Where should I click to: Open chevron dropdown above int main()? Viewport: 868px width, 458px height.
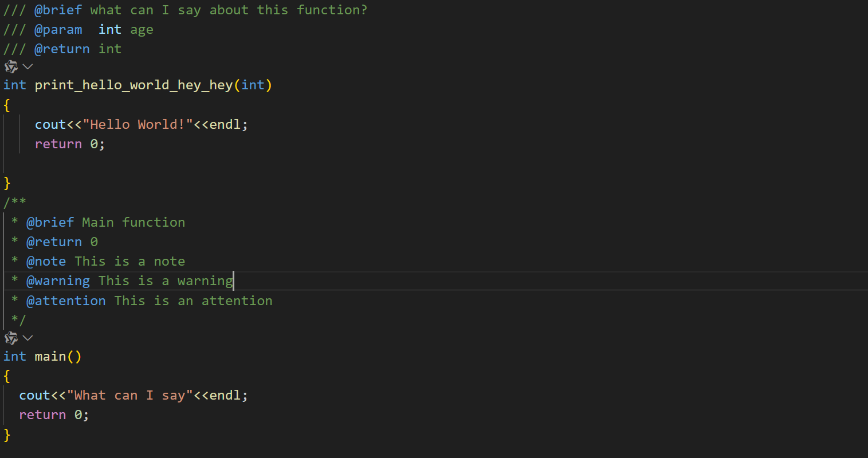tap(28, 338)
